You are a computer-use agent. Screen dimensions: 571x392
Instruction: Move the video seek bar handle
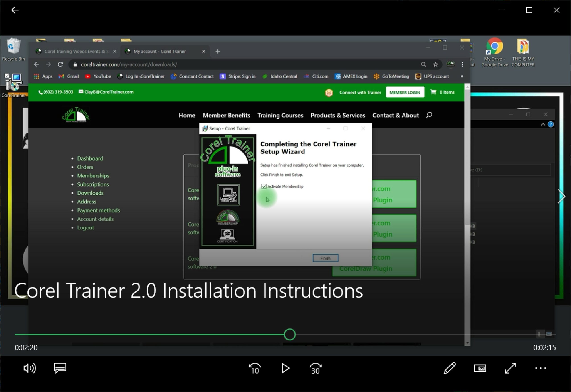click(x=290, y=334)
